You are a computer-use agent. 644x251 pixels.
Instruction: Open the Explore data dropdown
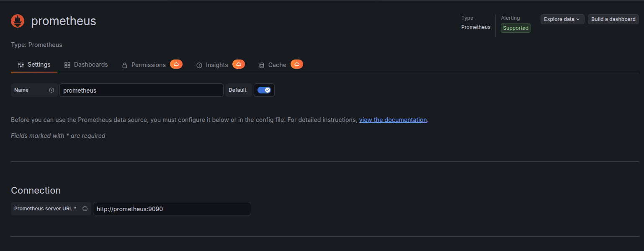pos(562,19)
